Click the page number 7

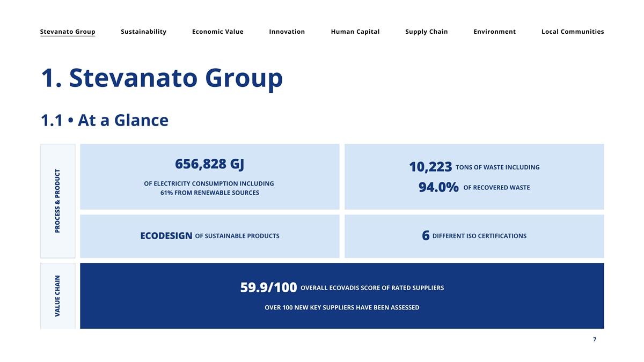pos(595,339)
